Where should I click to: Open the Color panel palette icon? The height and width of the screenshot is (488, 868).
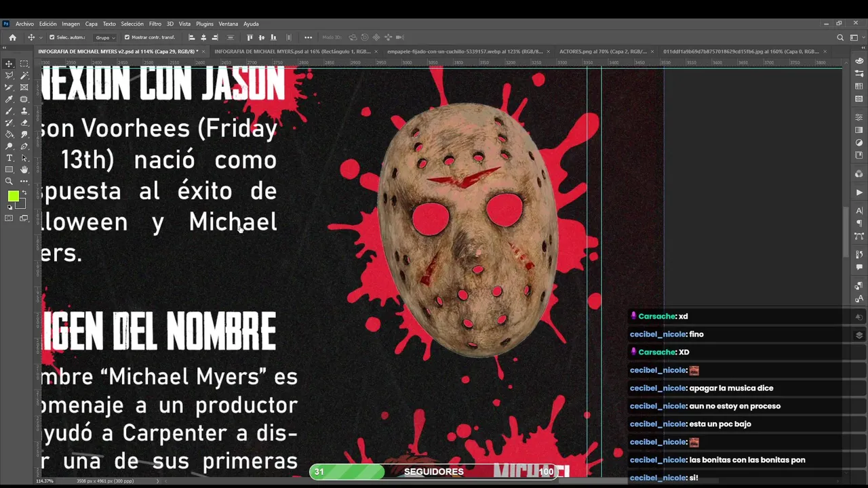point(859,61)
